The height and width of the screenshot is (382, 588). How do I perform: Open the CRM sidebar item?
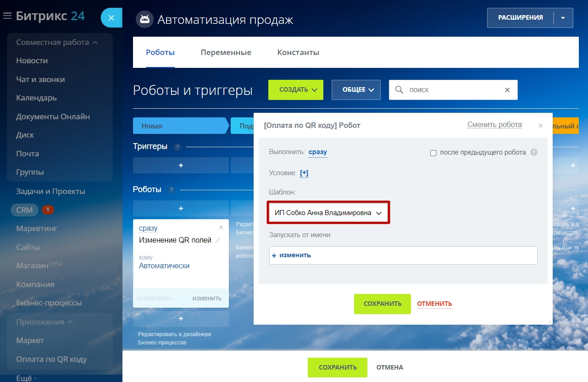coord(24,210)
